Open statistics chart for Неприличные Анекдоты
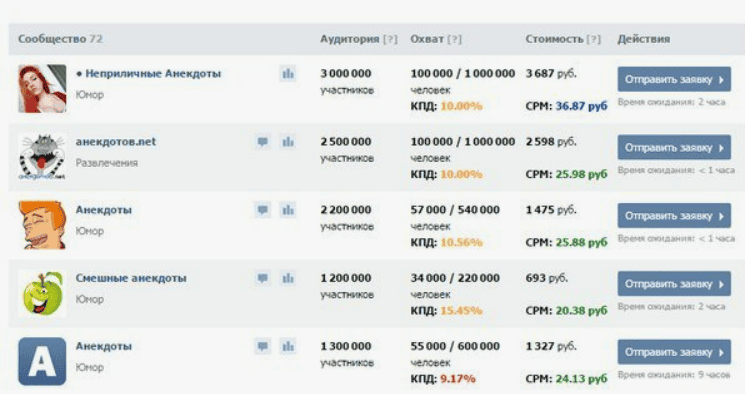 pos(287,74)
